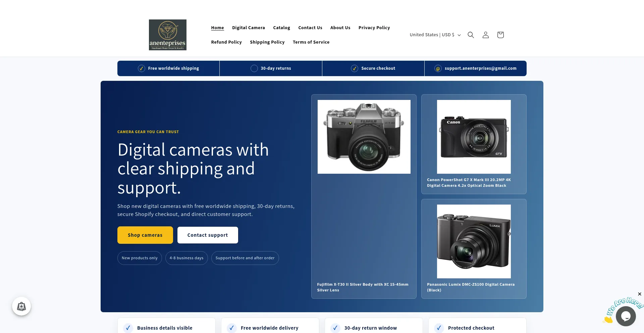This screenshot has width=644, height=333.
Task: Click the CAMERA GEAR YOU CAN TRUST label
Action: point(148,132)
